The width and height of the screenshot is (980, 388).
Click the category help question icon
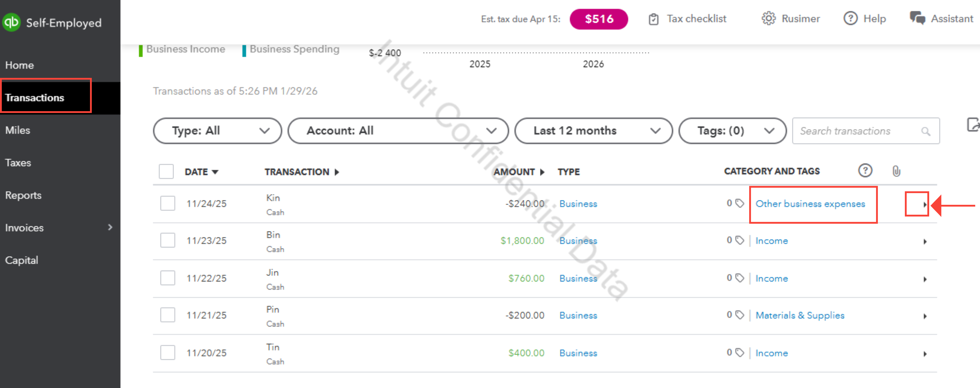point(865,171)
